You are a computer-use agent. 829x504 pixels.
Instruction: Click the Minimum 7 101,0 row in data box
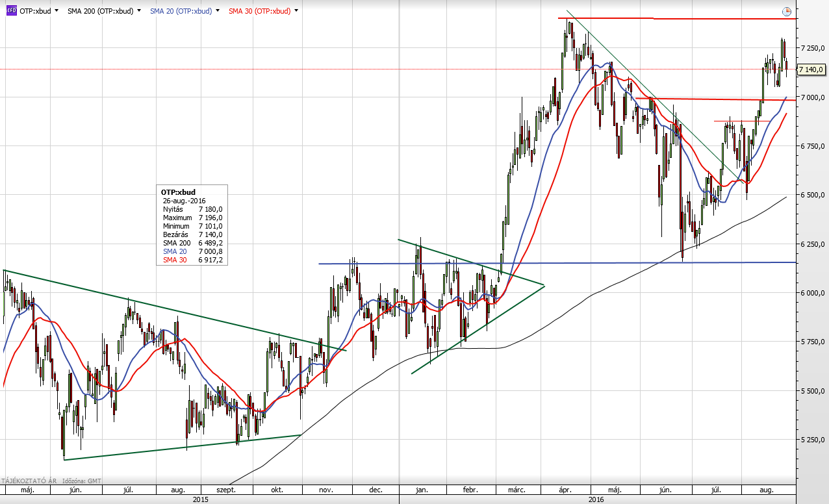193,226
